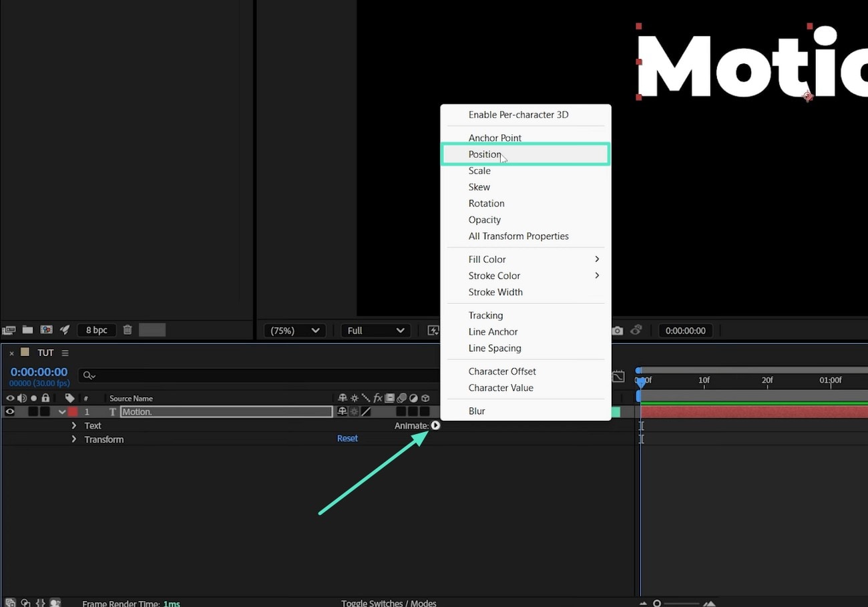Select Scale from animate menu
The image size is (868, 607).
[525, 171]
